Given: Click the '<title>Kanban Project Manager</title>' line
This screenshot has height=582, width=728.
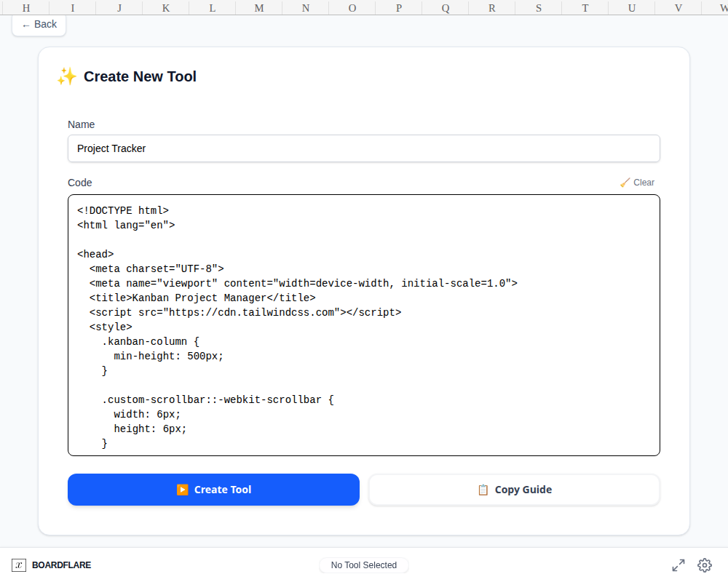Looking at the screenshot, I should pos(202,298).
